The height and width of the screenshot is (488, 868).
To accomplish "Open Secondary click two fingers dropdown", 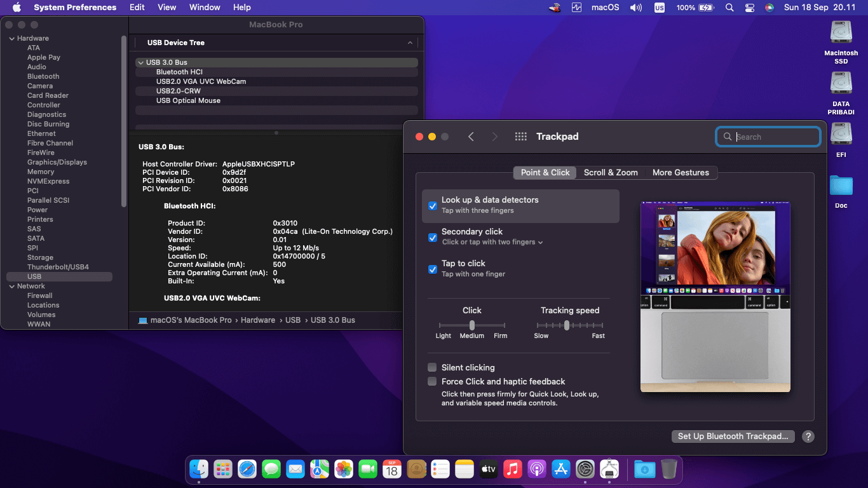I will (x=492, y=242).
